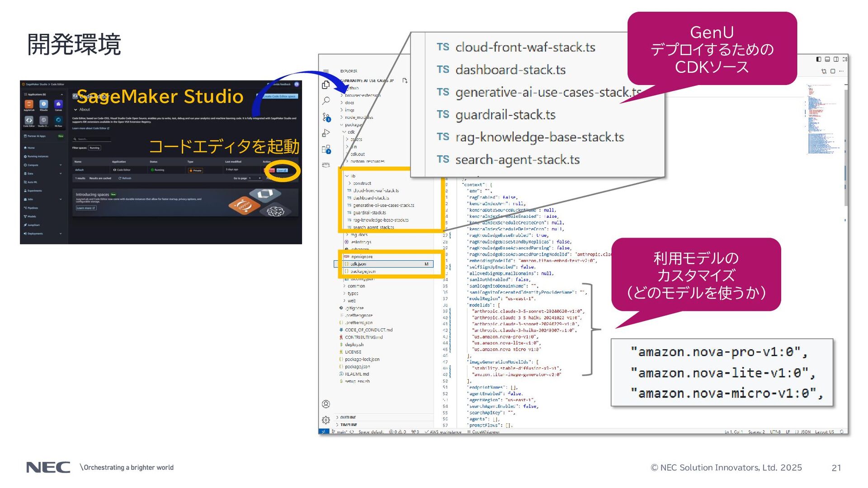Click the New File icon in Explorer header
Image resolution: width=868 pixels, height=488 pixels.
tap(405, 80)
